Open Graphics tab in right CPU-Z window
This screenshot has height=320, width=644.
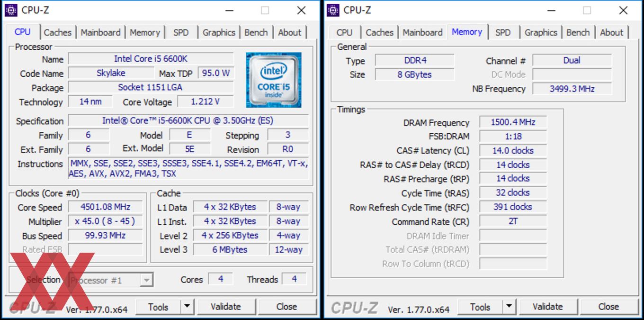pyautogui.click(x=541, y=33)
